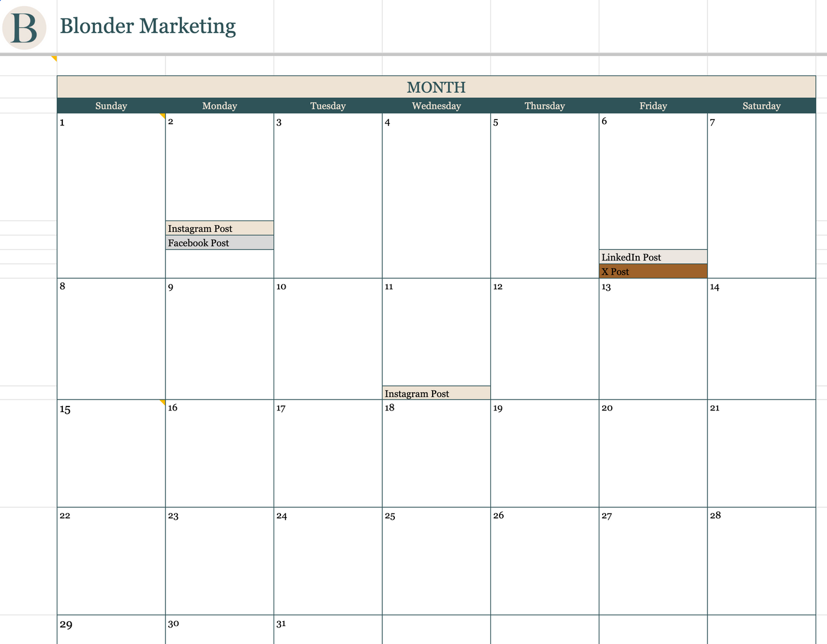This screenshot has width=827, height=644.
Task: Click the Blonder Marketing B logo
Action: pyautogui.click(x=24, y=27)
